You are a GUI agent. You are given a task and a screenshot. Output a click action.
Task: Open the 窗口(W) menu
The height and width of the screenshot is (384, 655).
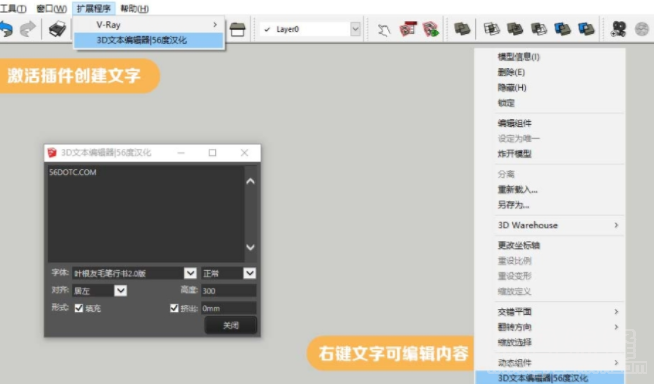pyautogui.click(x=51, y=8)
